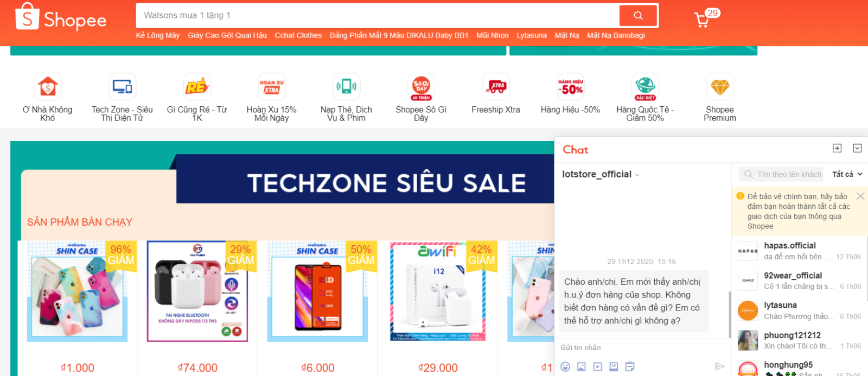Open the Tất cả filter dropdown
This screenshot has height=376, width=868.
click(x=847, y=174)
